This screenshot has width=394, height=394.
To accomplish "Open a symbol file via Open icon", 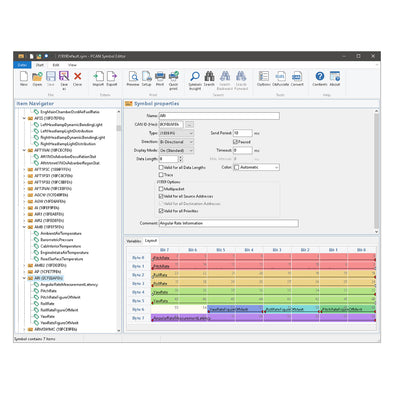I will pos(37,79).
